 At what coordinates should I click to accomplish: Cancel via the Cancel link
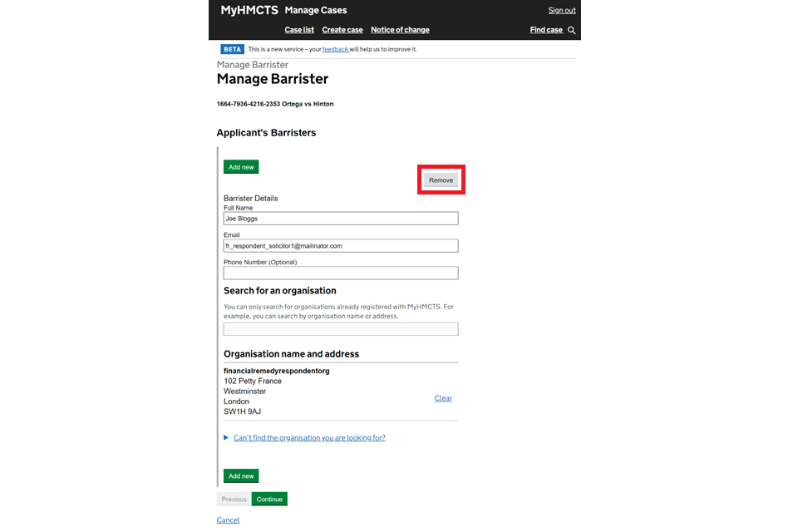coord(228,520)
